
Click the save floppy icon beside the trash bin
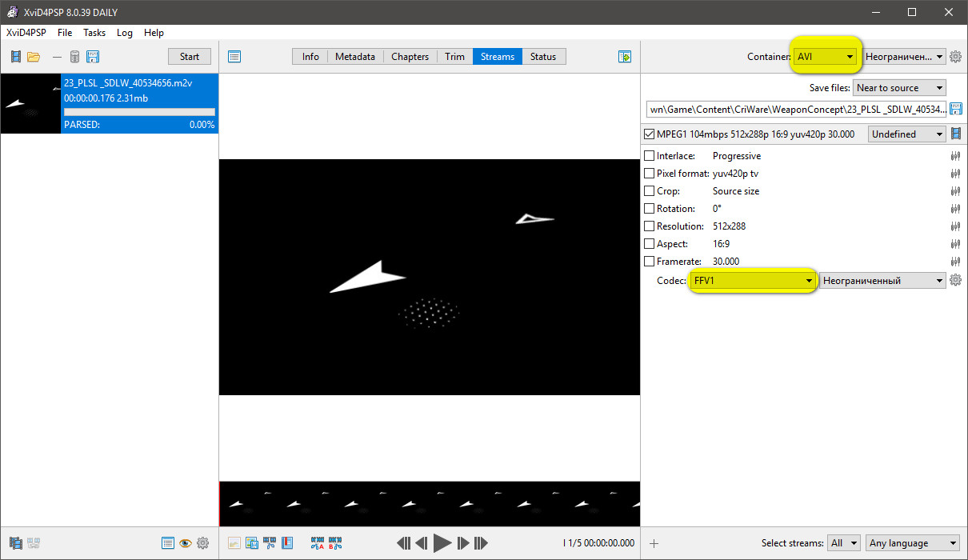93,57
